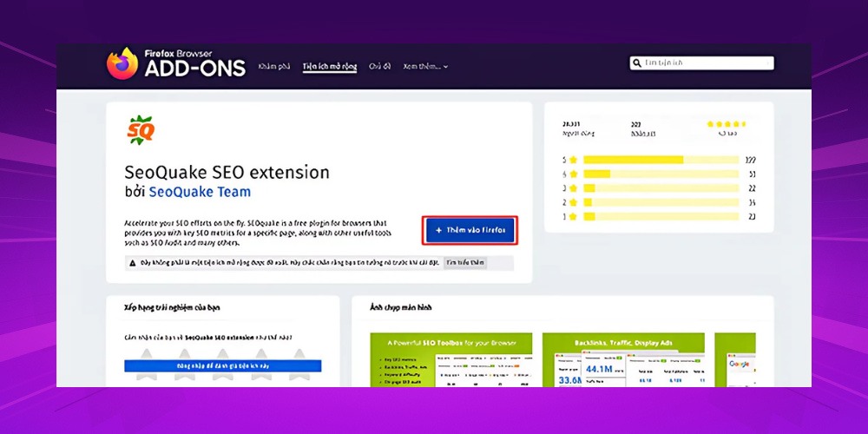
Task: Select the 4-star rating distribution bar
Action: tap(661, 174)
